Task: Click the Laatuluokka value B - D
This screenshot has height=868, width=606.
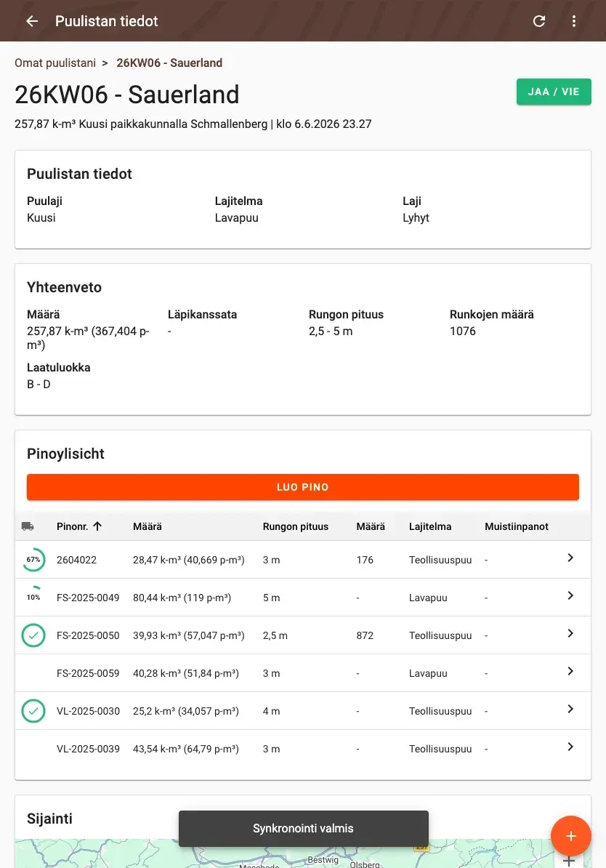Action: coord(39,384)
